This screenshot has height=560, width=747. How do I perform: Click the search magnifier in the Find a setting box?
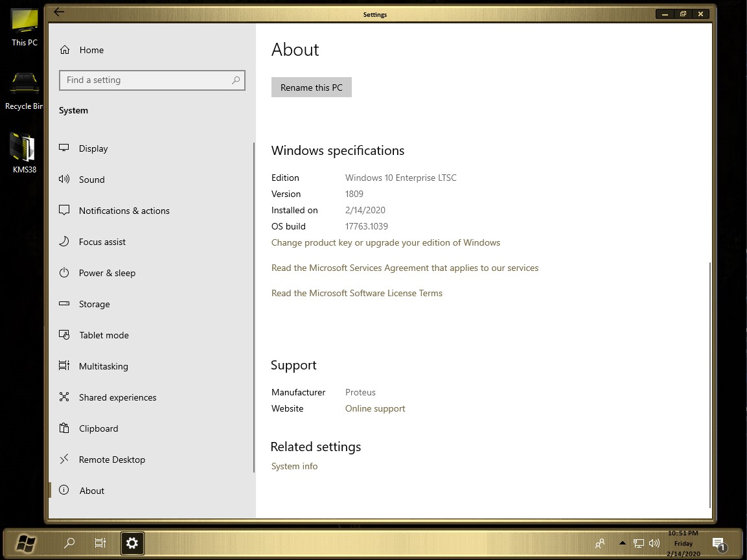coord(236,80)
